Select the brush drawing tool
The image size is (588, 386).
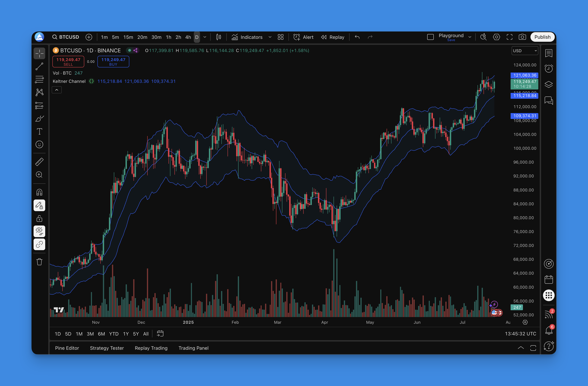[39, 119]
